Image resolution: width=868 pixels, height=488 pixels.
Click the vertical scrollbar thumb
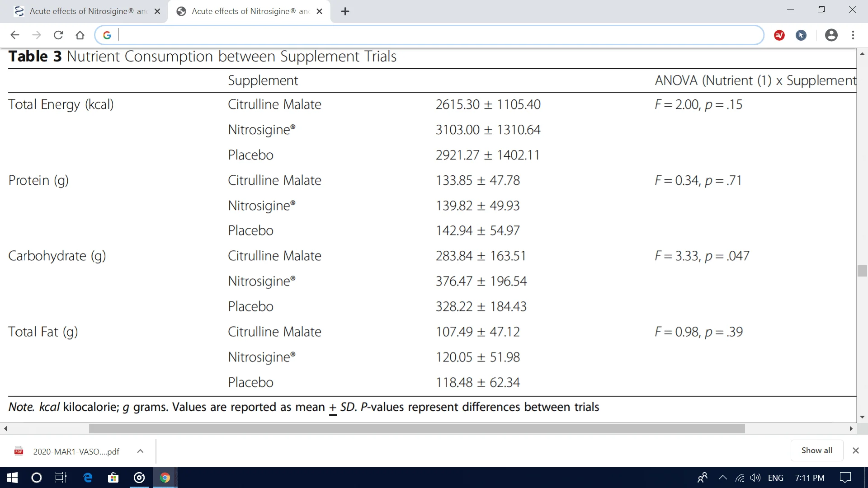tap(862, 271)
